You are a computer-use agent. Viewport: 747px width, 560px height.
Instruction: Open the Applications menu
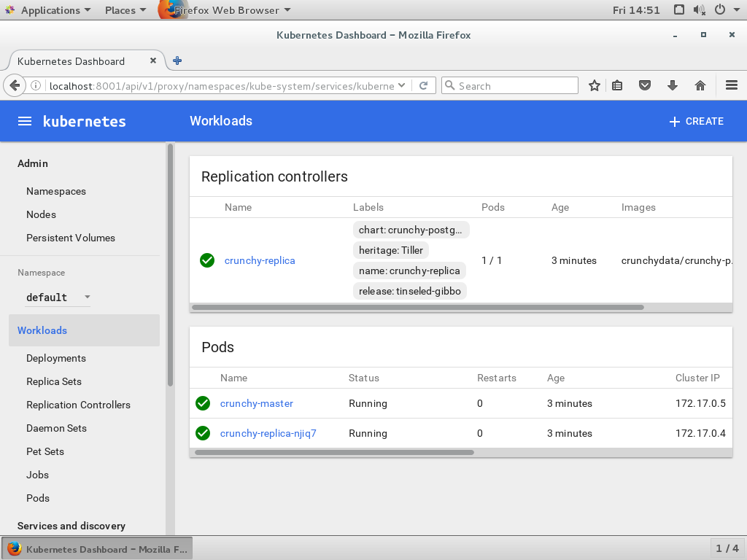pos(50,10)
